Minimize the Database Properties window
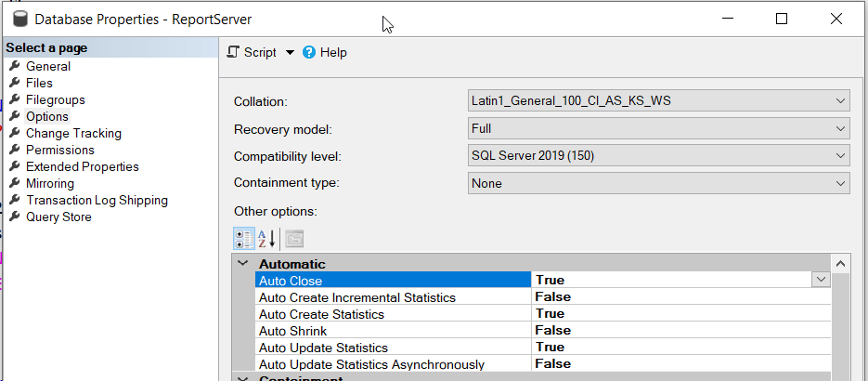 [728, 19]
